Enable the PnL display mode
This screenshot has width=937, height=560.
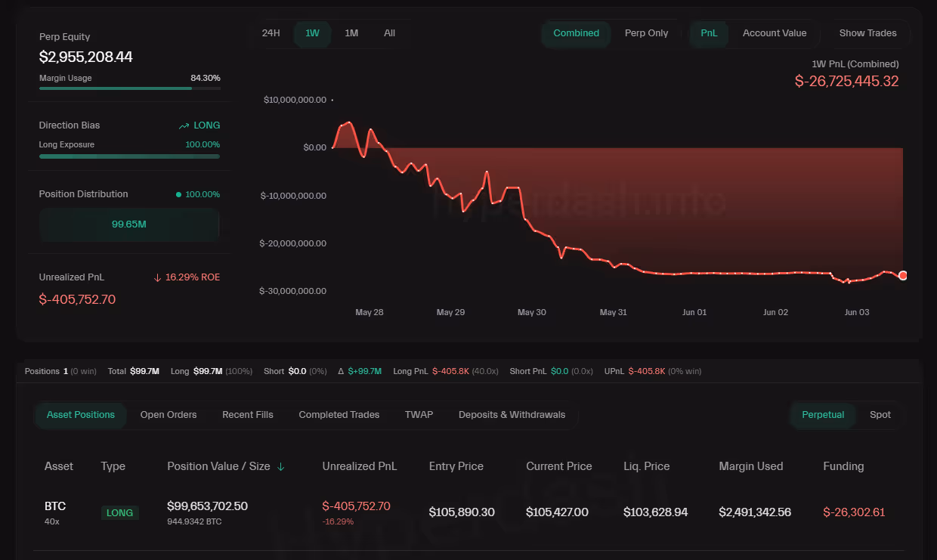pyautogui.click(x=709, y=33)
